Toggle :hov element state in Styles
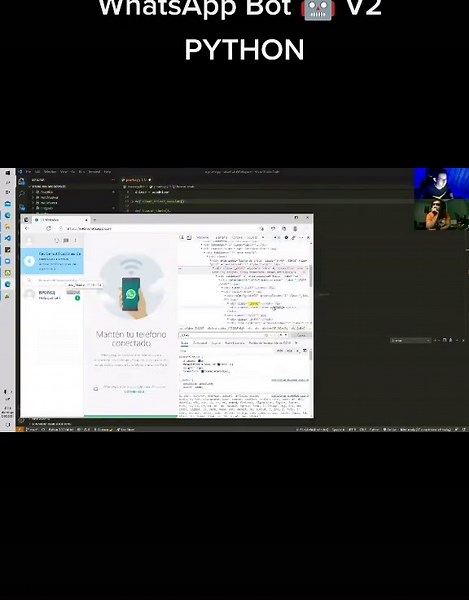 pos(280,351)
